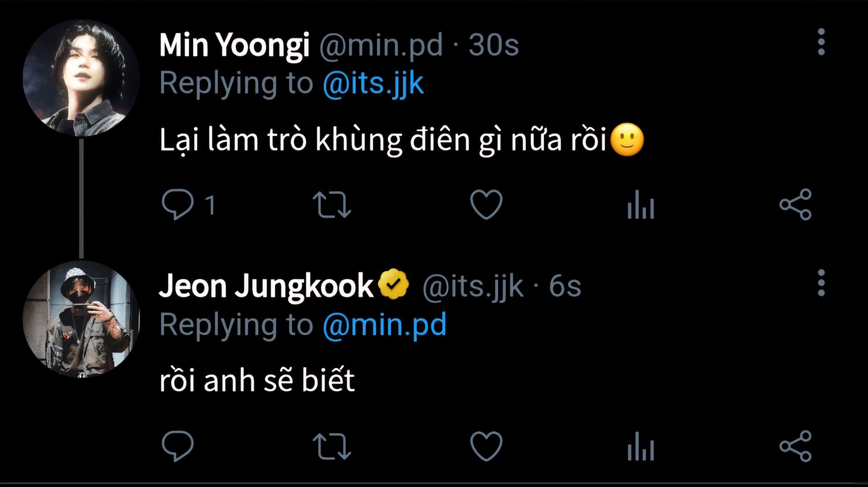Share Jeon Jungkook's tweet
Viewport: 868px width, 487px height.
(795, 446)
